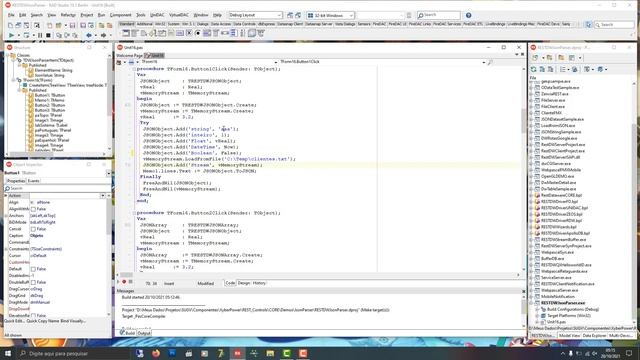
Task: Switch to the Output tab in Messages
Action: click(x=144, y=333)
